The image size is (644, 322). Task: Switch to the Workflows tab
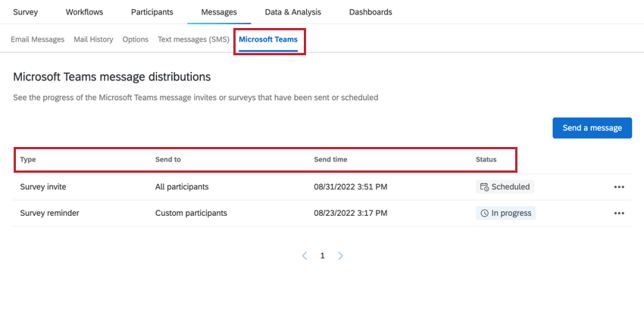point(84,12)
